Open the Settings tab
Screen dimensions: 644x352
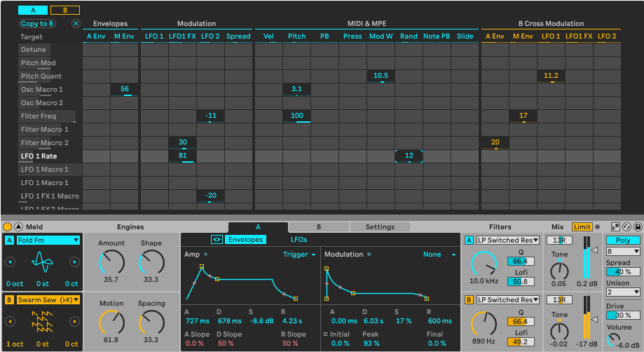click(380, 226)
